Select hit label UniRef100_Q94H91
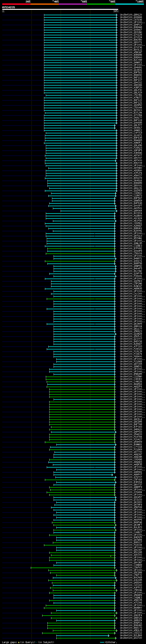This screenshot has width=146, height=644. pos(131,67)
